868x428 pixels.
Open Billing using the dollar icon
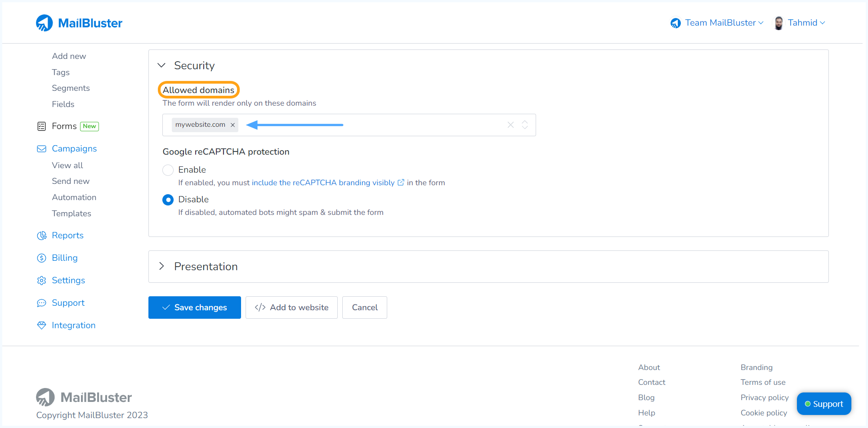(x=41, y=258)
